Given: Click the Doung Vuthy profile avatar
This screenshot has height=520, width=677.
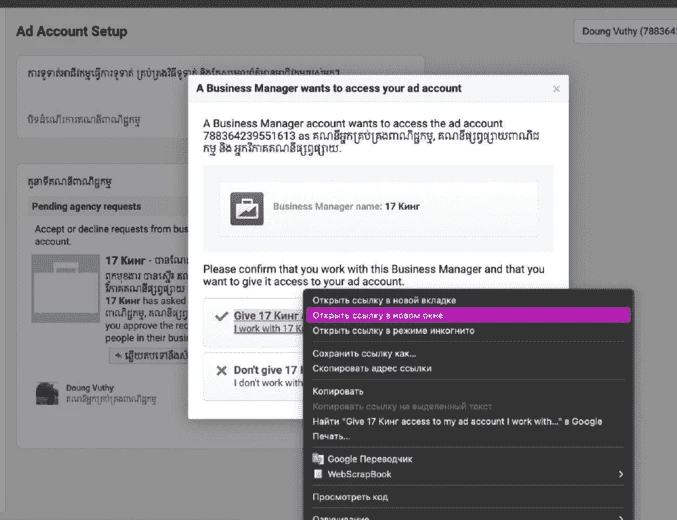Looking at the screenshot, I should (47, 393).
